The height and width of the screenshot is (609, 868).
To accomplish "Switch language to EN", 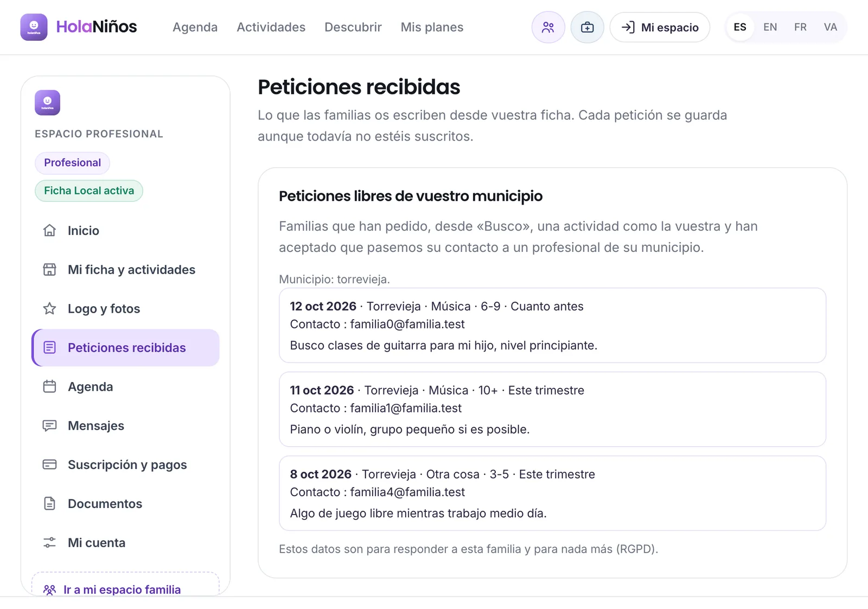I will pos(770,27).
